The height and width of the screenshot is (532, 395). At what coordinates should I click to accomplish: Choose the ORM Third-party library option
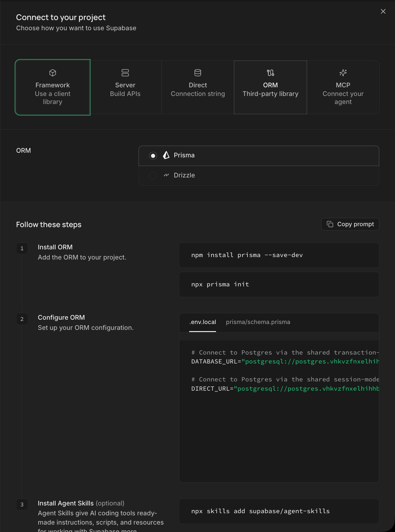[270, 87]
